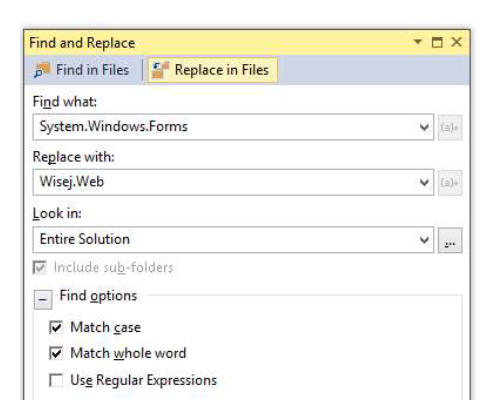Image resolution: width=490 pixels, height=412 pixels.
Task: Collapse the Find options section
Action: tap(43, 299)
